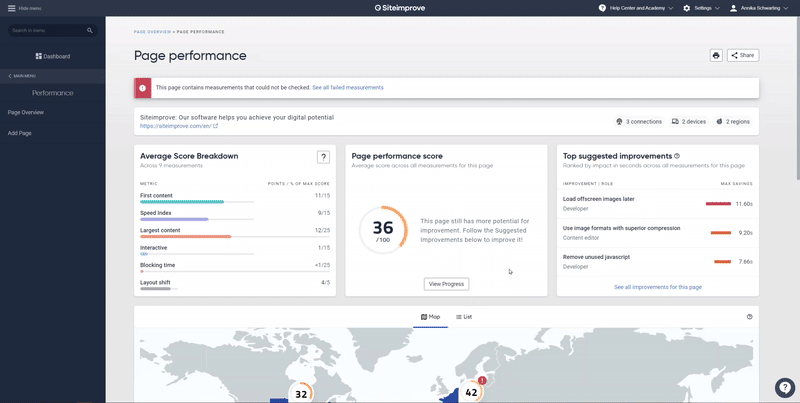Click the question mark box in Score Breakdown

[323, 157]
